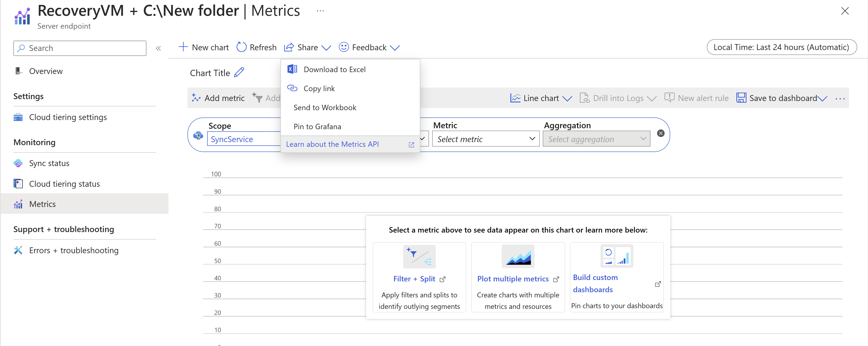Open the Learn about the Metrics API link
This screenshot has width=868, height=346.
332,144
